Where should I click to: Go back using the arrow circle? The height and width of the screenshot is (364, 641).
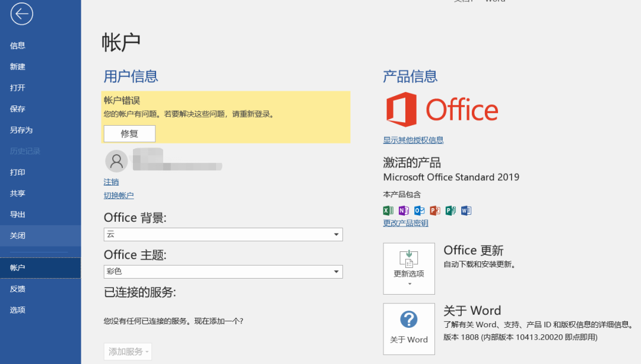click(22, 14)
